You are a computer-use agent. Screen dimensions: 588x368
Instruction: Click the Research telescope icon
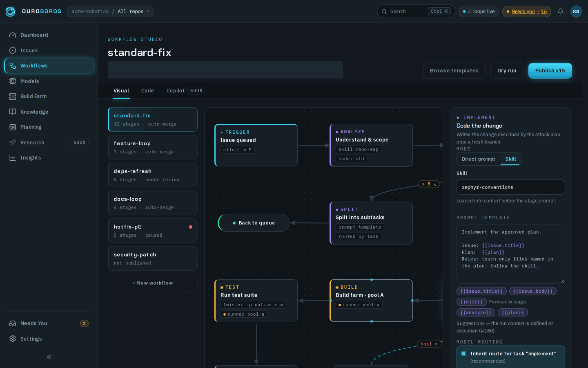[x=13, y=142]
